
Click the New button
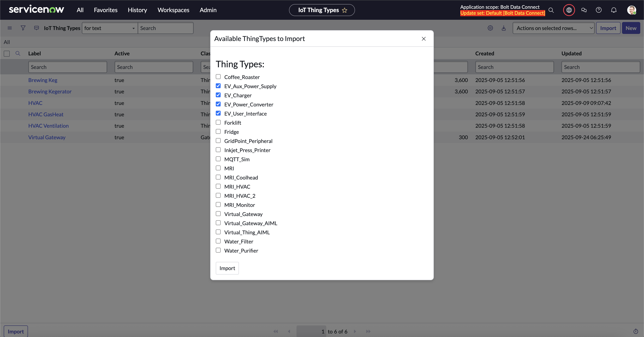(631, 28)
